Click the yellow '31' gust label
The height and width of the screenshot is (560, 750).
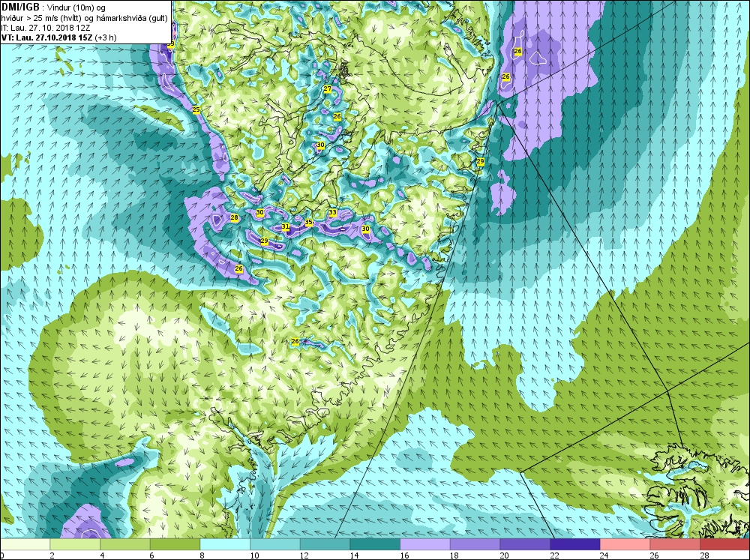click(286, 226)
